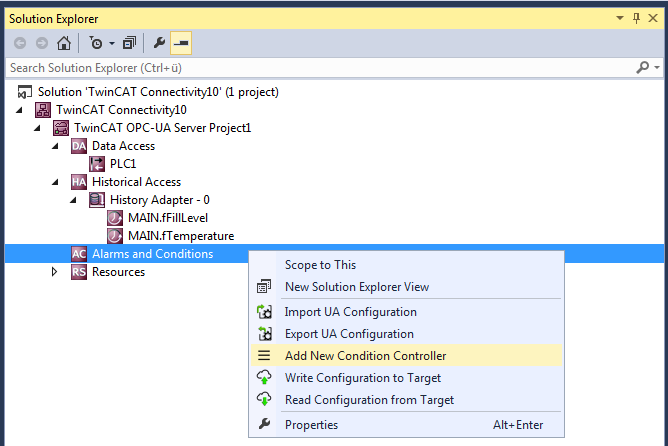This screenshot has height=446, width=668.
Task: Click the Write Configuration upload cloud icon
Action: click(264, 377)
